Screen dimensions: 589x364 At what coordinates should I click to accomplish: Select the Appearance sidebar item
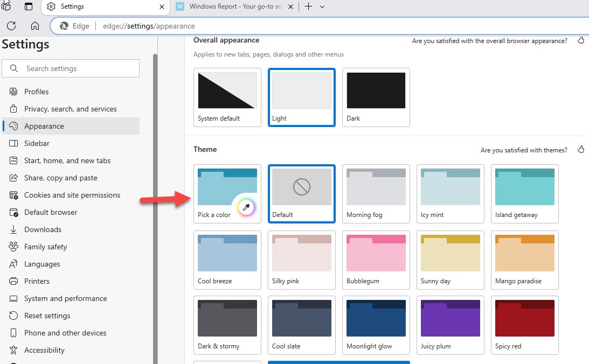tap(71, 126)
